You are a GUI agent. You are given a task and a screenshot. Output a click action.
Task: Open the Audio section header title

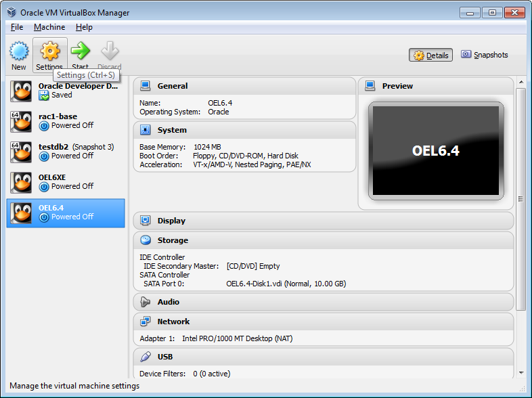(169, 302)
